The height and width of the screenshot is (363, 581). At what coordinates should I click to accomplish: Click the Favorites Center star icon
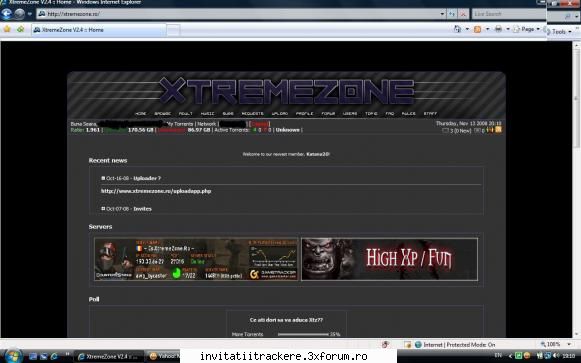pyautogui.click(x=7, y=29)
